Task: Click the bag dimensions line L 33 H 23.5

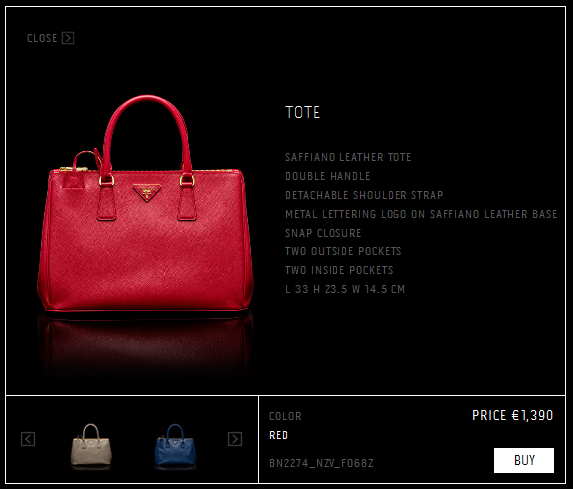Action: click(345, 289)
